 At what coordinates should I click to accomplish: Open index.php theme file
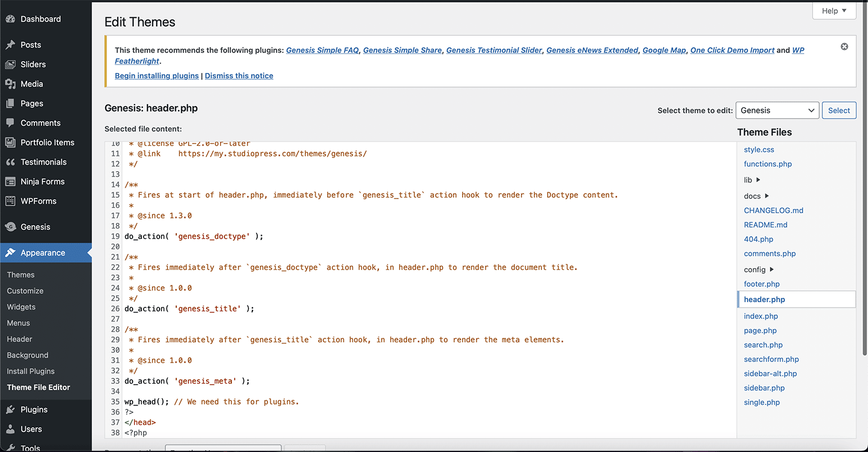761,316
